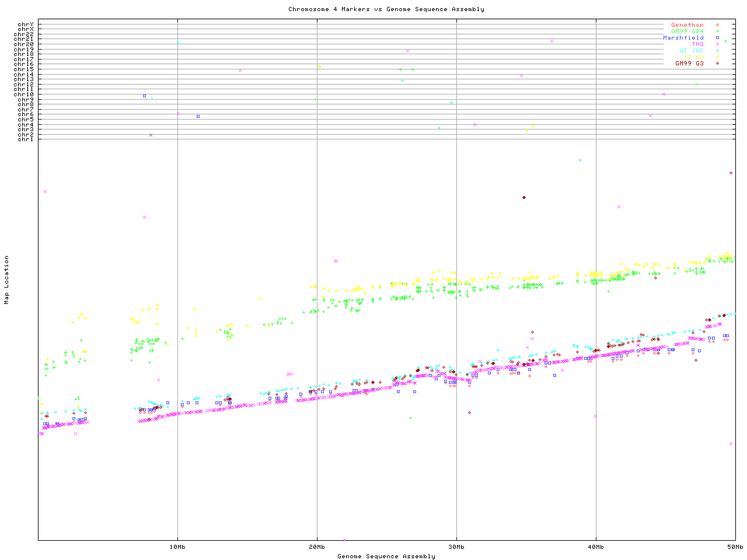
Task: Click the dark red GM99 G3 legend symbol
Action: pos(717,64)
